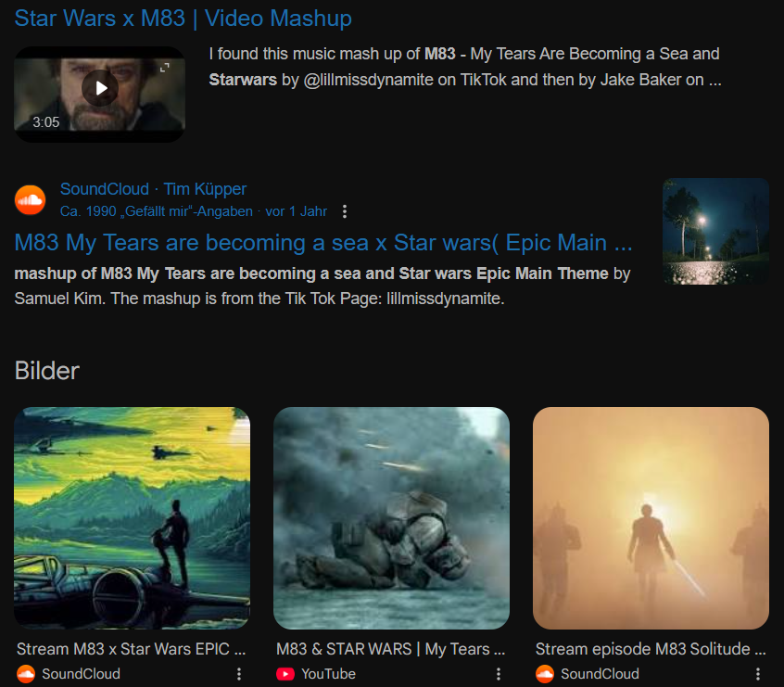Open more options for Stream episode M83 Solitude image
784x687 pixels.
(758, 674)
